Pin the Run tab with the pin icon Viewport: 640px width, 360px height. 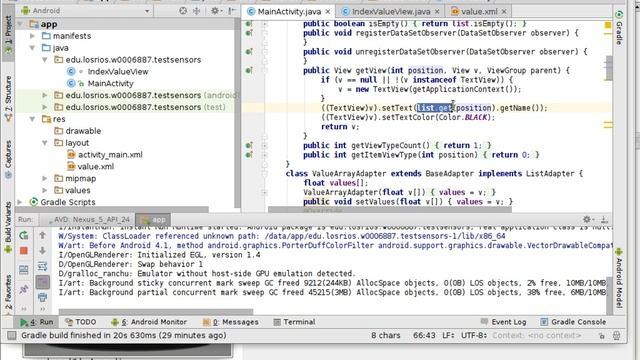24,289
